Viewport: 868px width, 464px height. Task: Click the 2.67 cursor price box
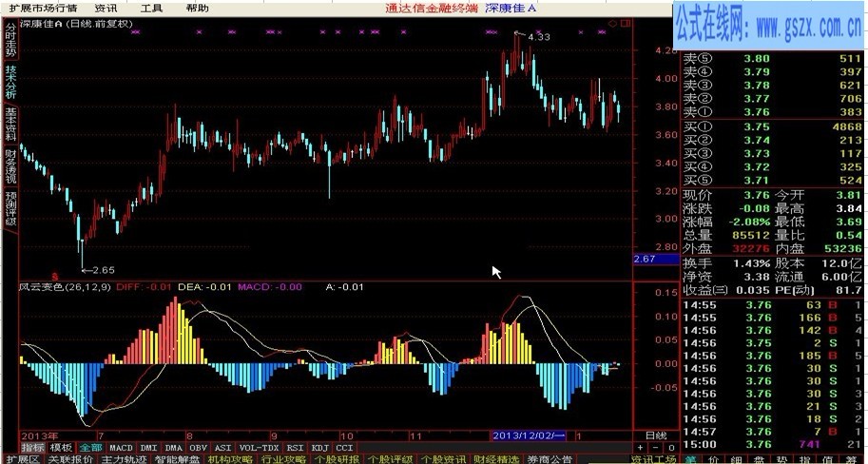(x=656, y=260)
